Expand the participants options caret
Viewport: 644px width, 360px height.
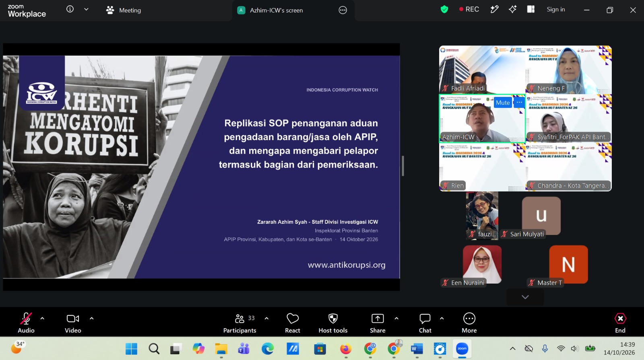(x=266, y=318)
